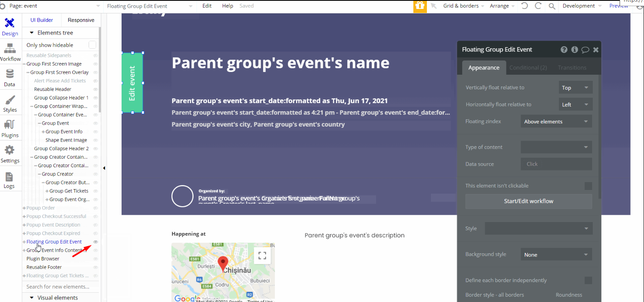Switch to the Appearance tab
This screenshot has width=644, height=302.
[484, 68]
